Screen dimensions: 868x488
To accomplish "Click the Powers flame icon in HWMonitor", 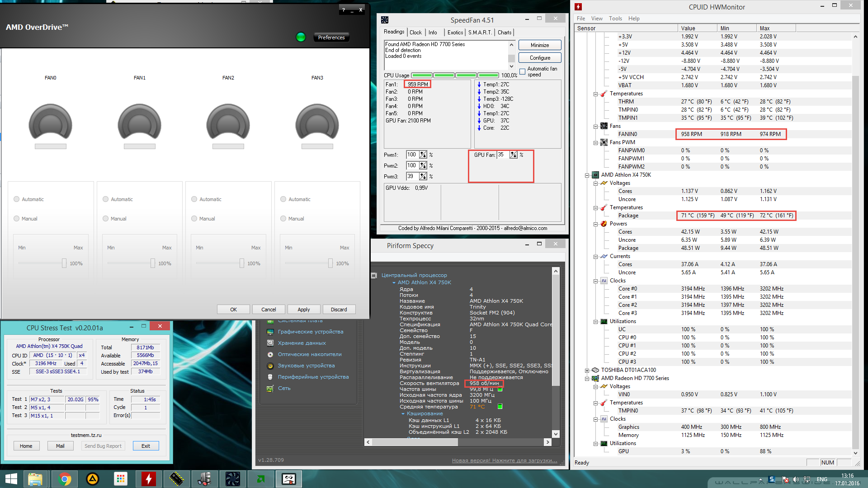I will 604,224.
